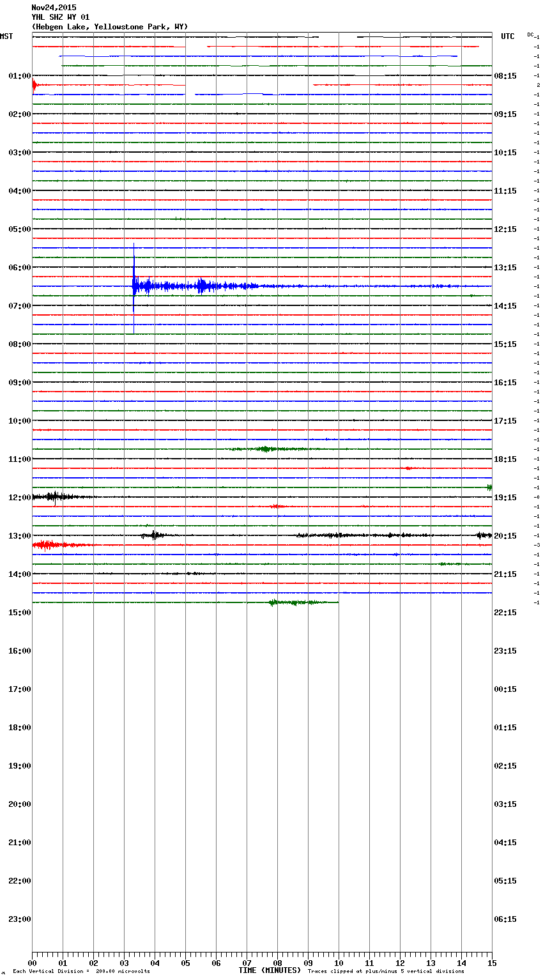Click the 12 minute axis tick label
This screenshot has height=980, width=543.
(x=400, y=963)
